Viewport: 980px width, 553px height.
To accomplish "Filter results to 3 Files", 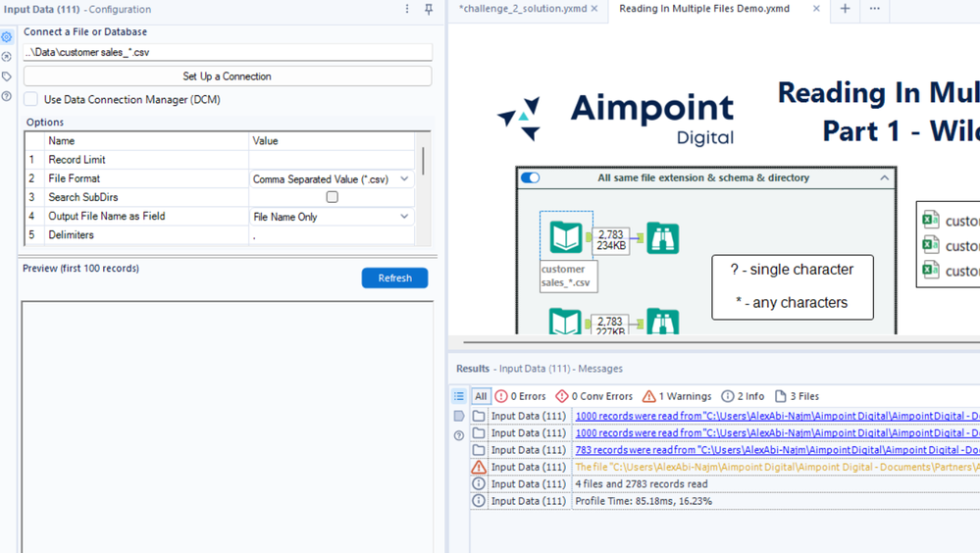I will pyautogui.click(x=797, y=396).
